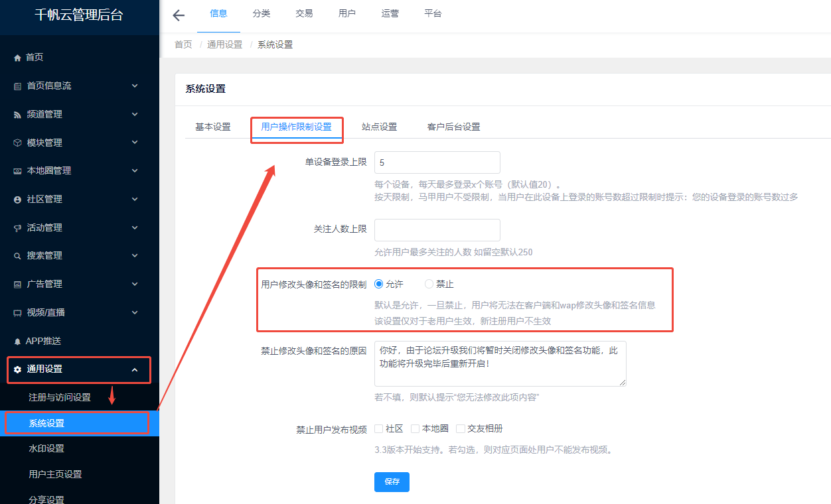Open 水印设置 in the sidebar submenu
This screenshot has height=504, width=831.
tap(46, 448)
